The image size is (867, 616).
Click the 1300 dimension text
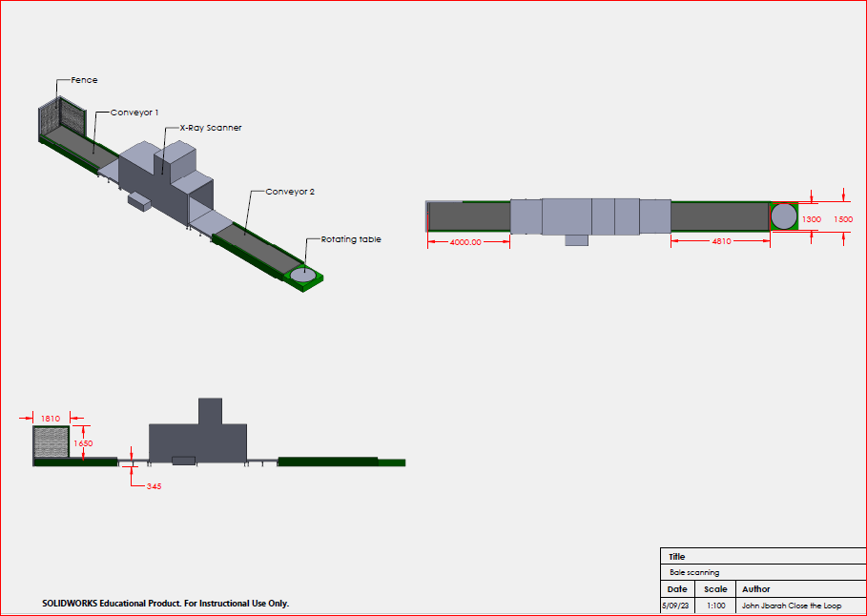click(811, 219)
